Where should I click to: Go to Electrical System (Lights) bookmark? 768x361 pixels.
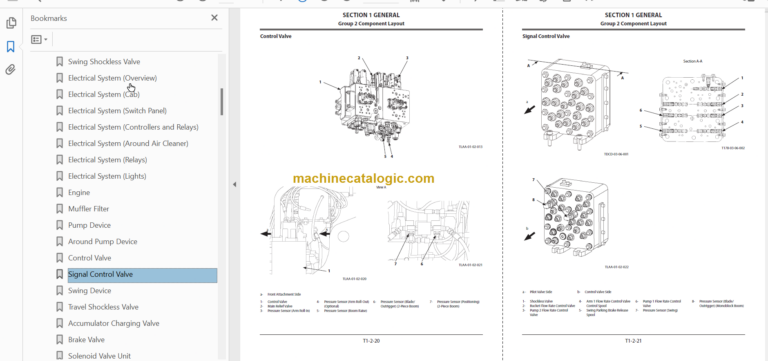(107, 176)
